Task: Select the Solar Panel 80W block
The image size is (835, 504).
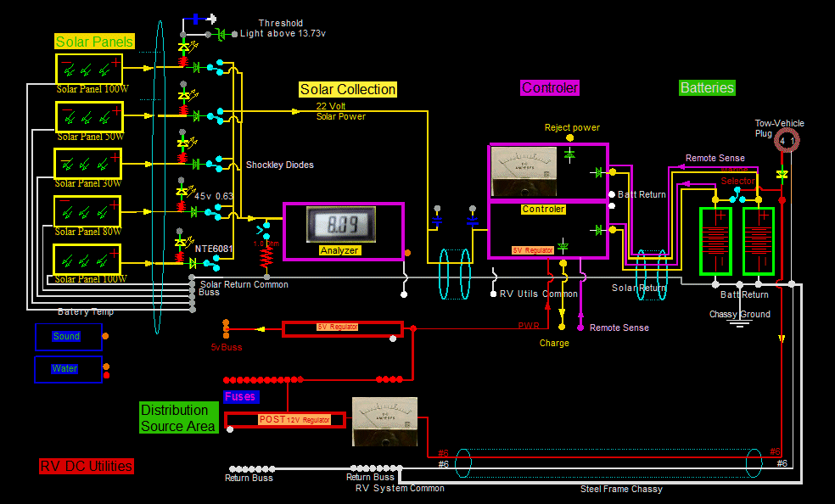Action: click(87, 212)
